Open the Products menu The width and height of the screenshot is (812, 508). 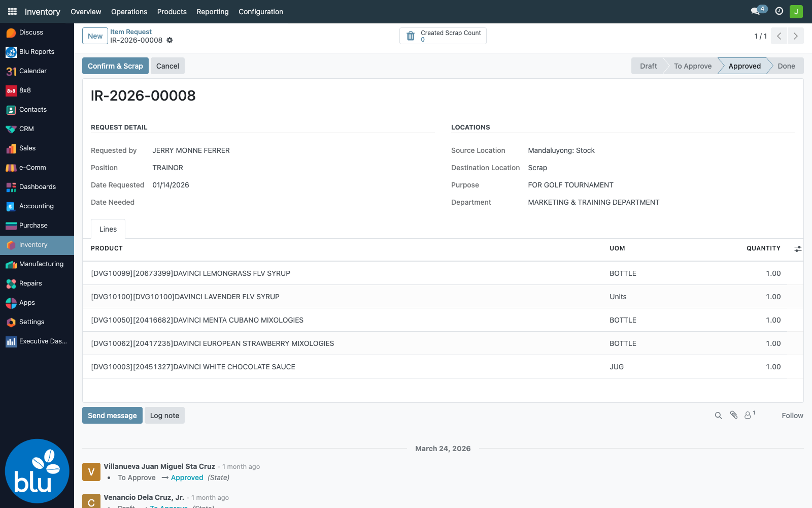click(x=172, y=12)
